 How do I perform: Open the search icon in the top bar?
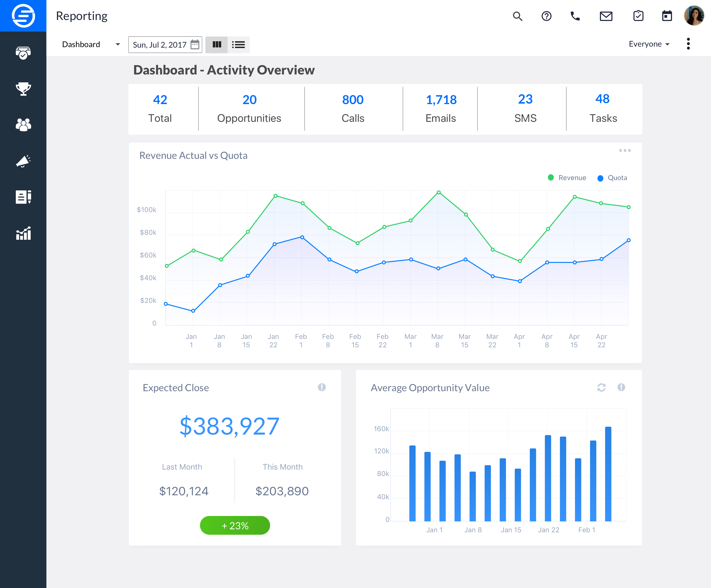click(x=517, y=16)
